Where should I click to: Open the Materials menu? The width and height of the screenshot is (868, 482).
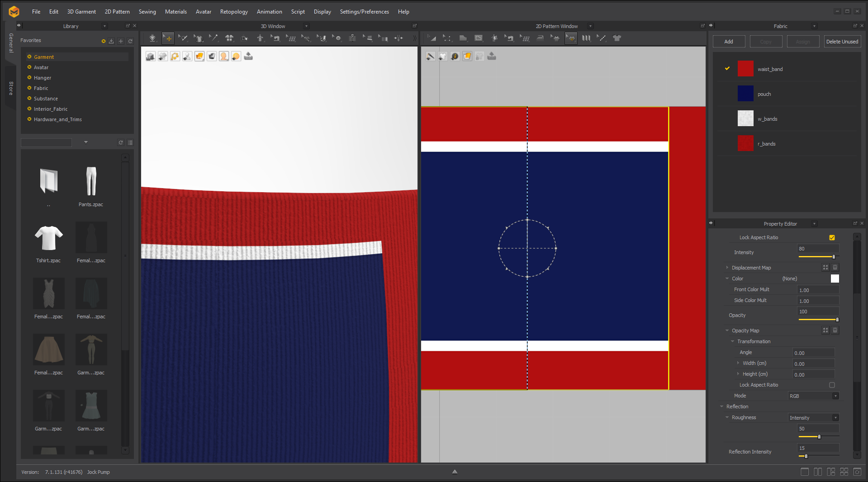175,12
